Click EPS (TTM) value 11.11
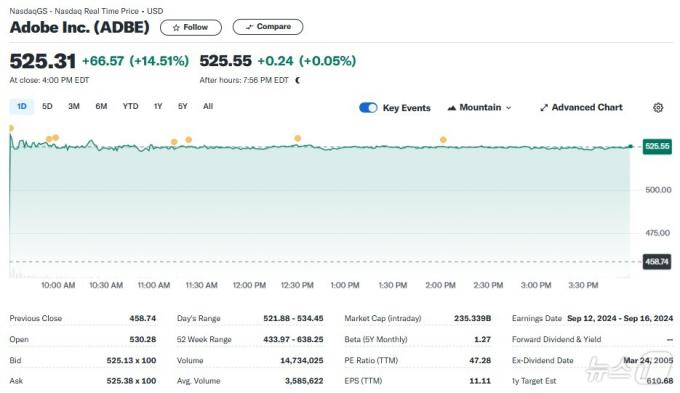 coord(480,381)
